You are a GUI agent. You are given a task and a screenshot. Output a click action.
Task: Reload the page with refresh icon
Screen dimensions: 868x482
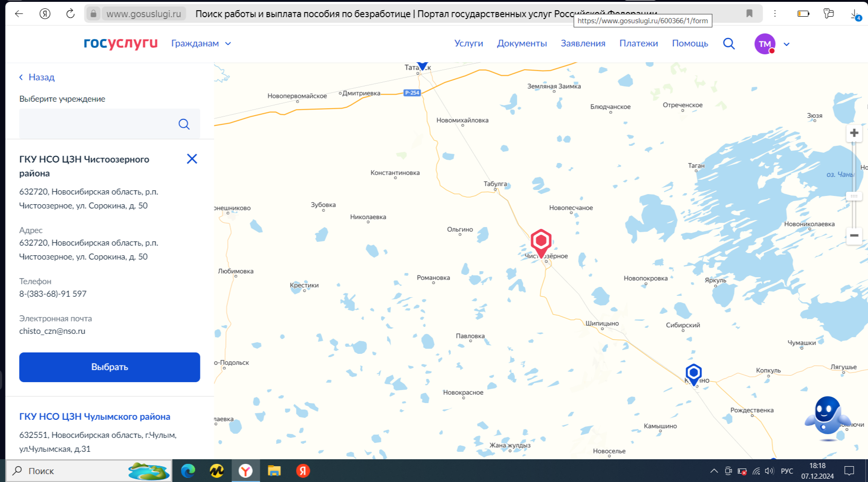70,13
